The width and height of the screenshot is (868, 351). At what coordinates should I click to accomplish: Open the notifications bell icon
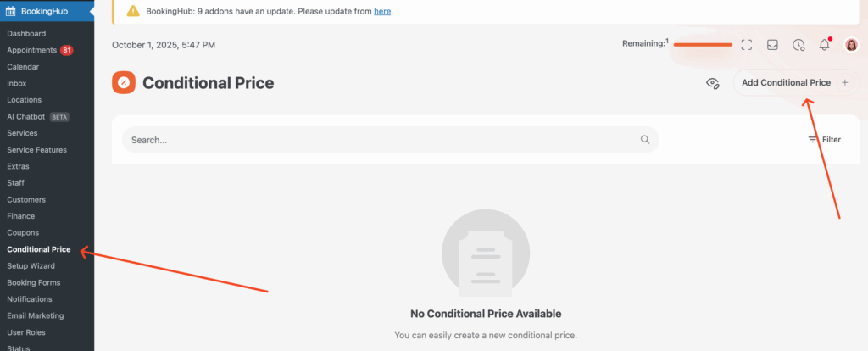(824, 45)
